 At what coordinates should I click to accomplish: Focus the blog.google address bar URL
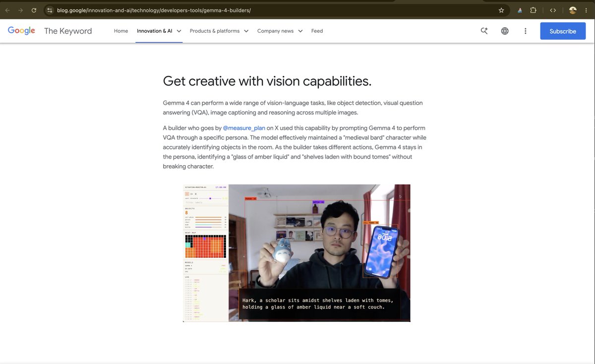tap(154, 10)
